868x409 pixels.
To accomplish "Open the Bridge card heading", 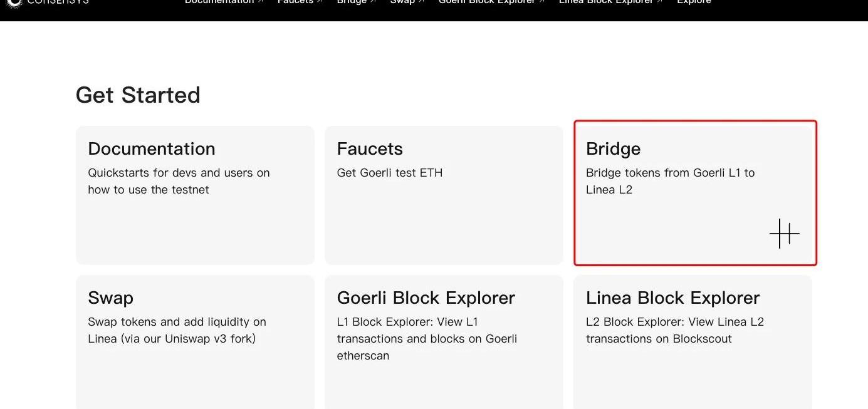I will point(613,148).
